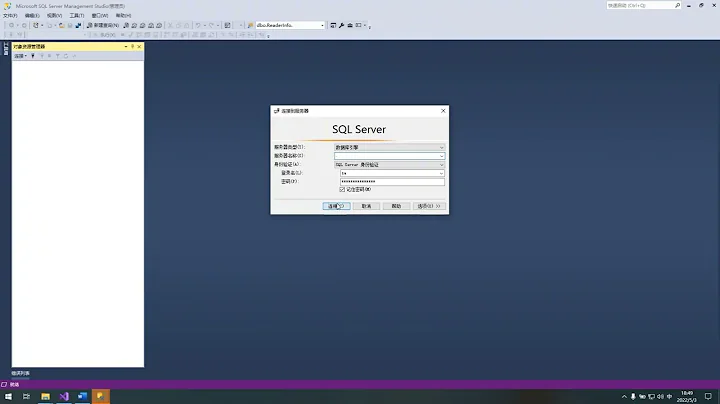Viewport: 720px width, 404px height.
Task: Click the 新建查询 New Query toolbar button
Action: 103,25
